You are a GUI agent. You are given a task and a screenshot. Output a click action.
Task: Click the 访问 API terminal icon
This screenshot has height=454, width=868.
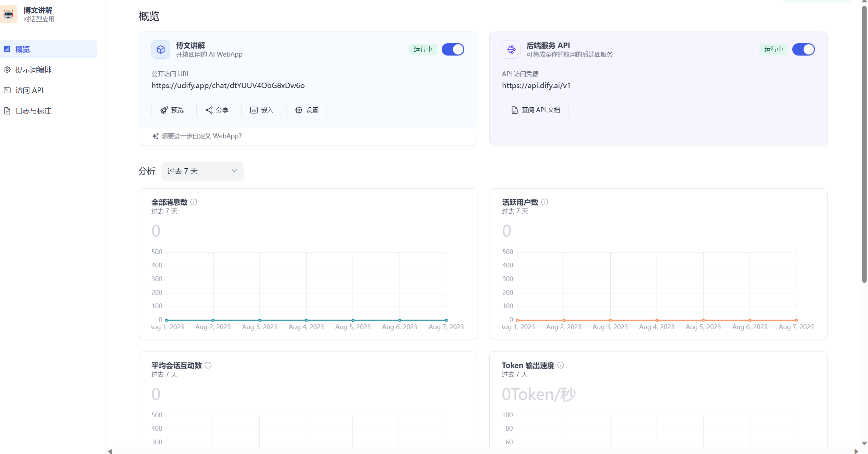click(7, 90)
